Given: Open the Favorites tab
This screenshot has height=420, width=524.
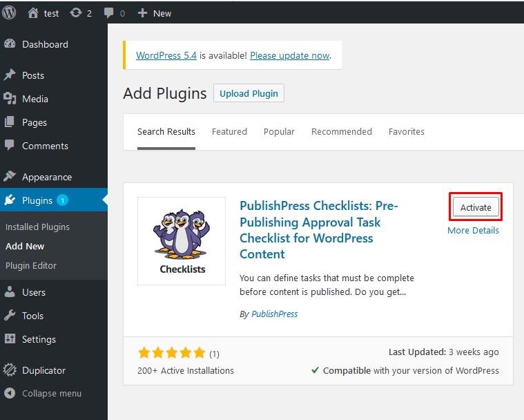Looking at the screenshot, I should pos(406,131).
